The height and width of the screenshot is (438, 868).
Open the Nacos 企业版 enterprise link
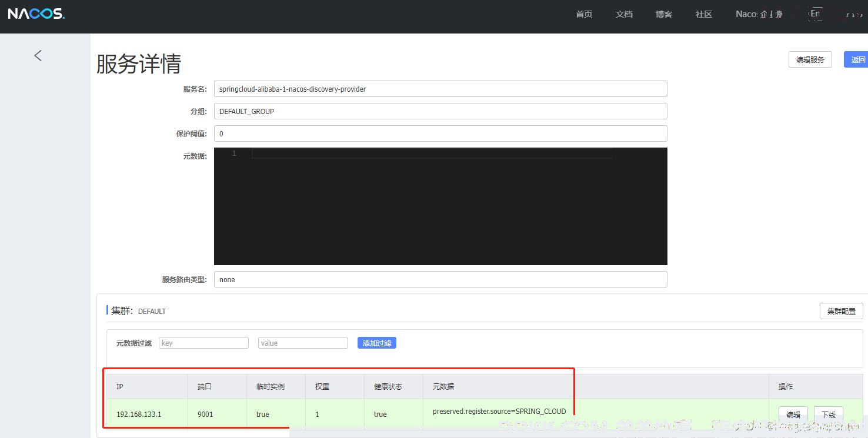click(759, 14)
